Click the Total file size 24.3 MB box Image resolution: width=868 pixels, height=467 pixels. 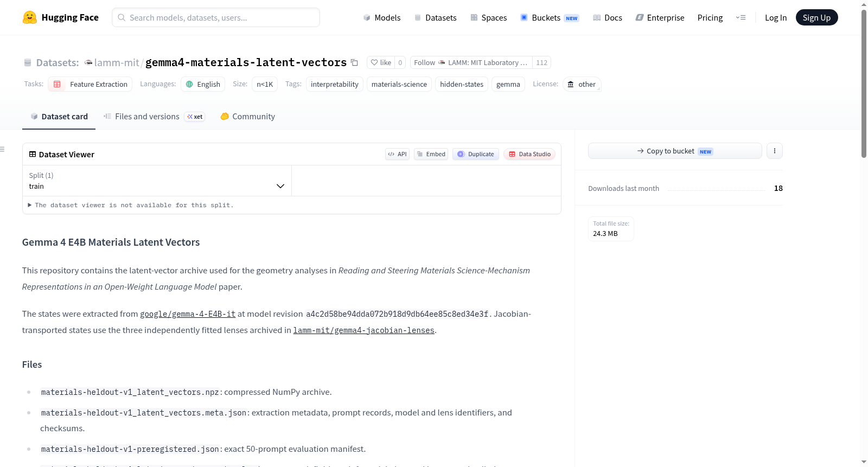(611, 228)
